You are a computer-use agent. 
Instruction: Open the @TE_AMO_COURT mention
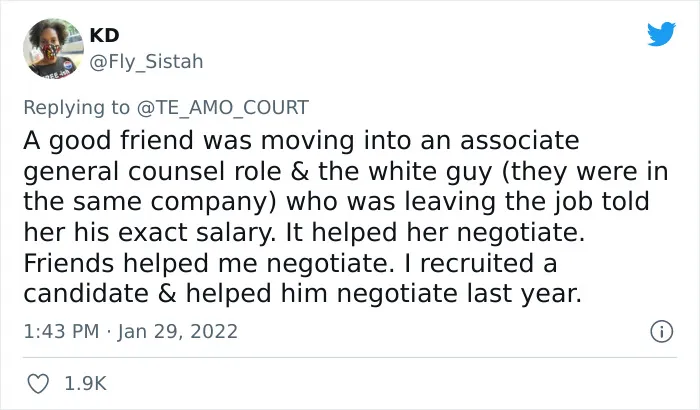click(222, 108)
